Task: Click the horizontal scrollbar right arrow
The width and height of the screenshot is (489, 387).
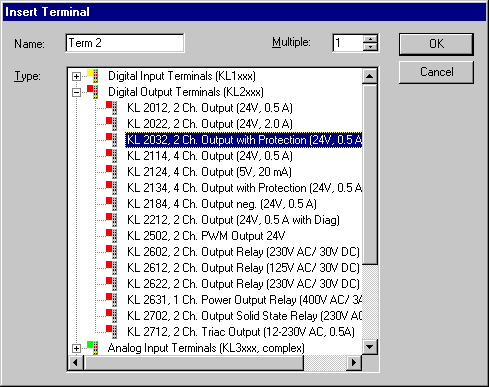Action: [354, 362]
